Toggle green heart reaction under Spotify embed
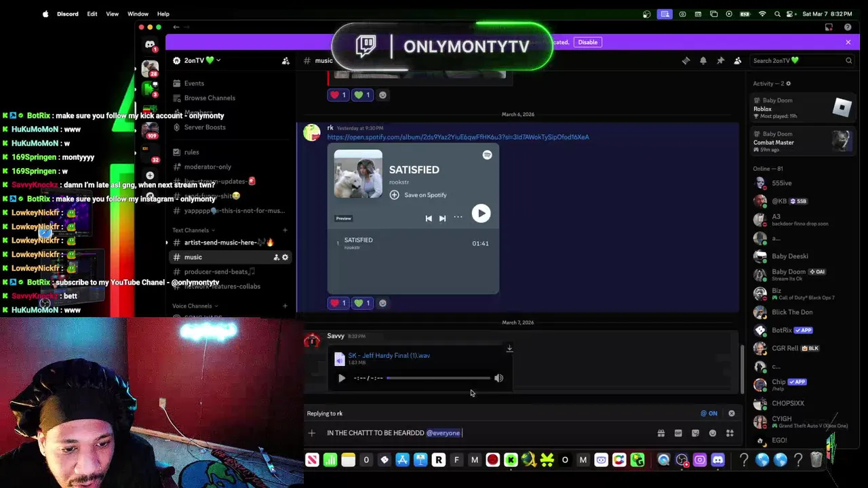 click(362, 303)
